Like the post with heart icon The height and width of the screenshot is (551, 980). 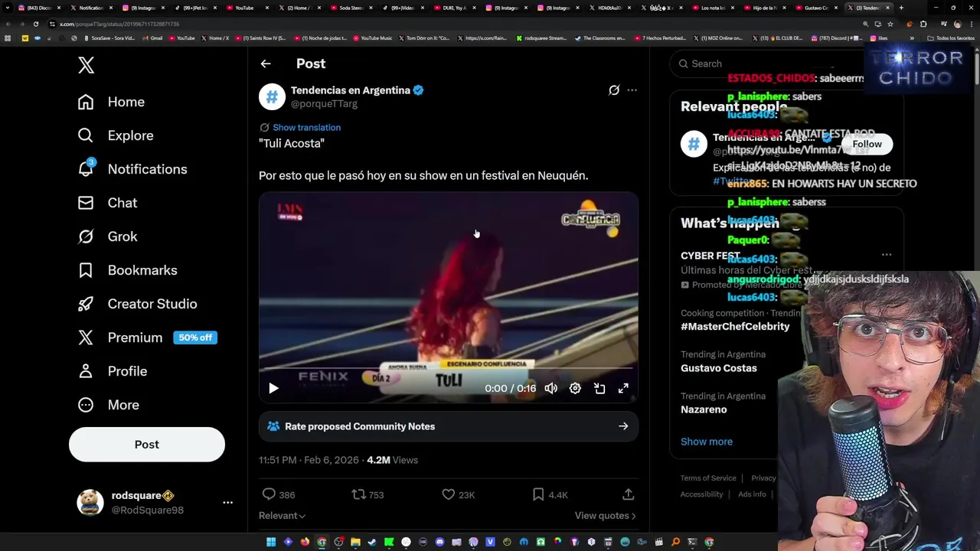click(449, 494)
